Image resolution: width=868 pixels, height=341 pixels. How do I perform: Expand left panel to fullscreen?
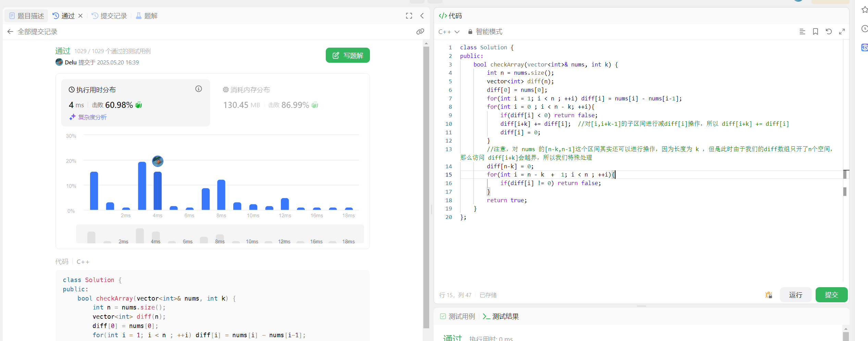point(409,16)
